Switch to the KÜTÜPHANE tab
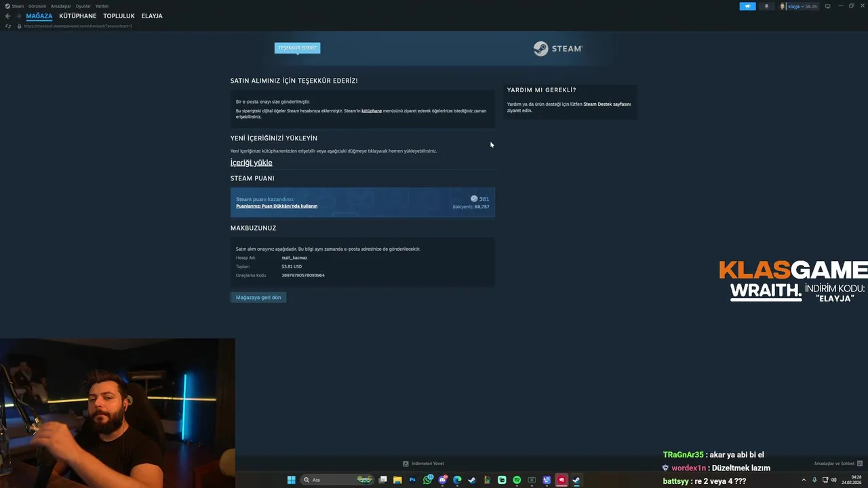The height and width of the screenshot is (488, 868). [78, 16]
